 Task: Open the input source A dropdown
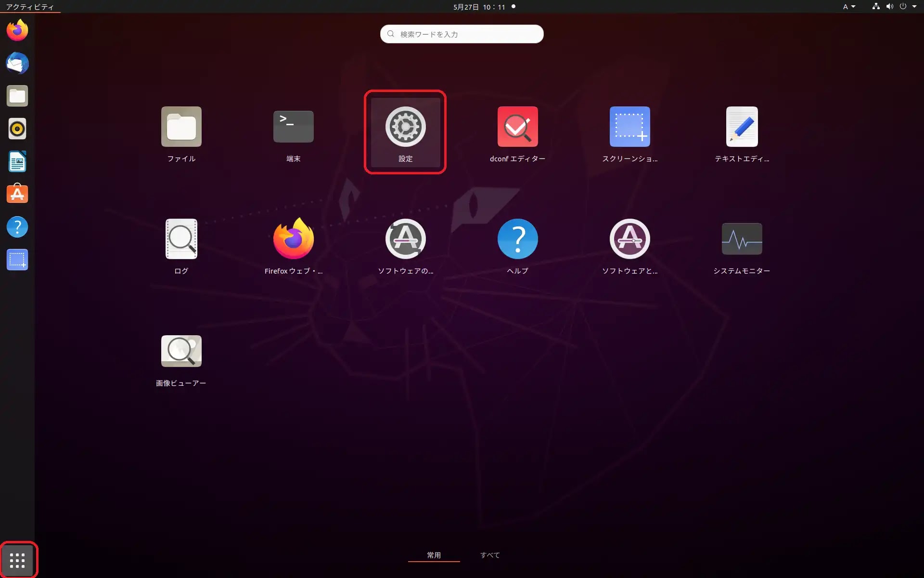[848, 7]
